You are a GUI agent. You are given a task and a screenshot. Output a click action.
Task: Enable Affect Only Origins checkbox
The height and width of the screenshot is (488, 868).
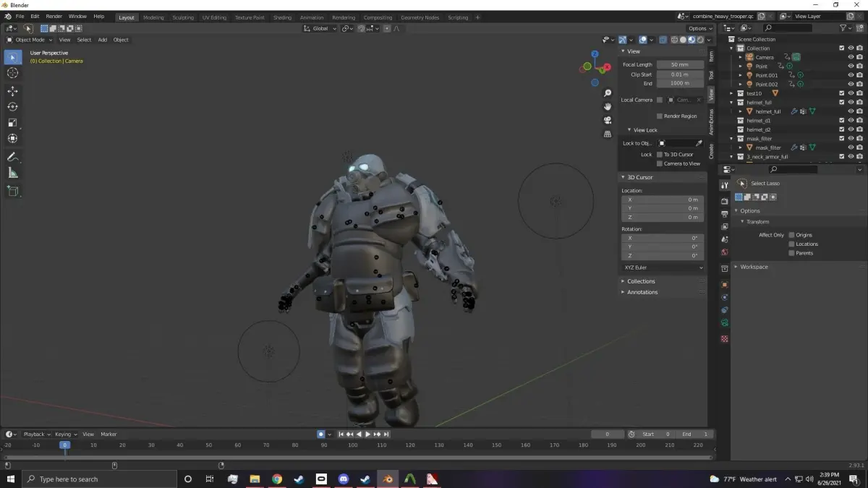[791, 235]
